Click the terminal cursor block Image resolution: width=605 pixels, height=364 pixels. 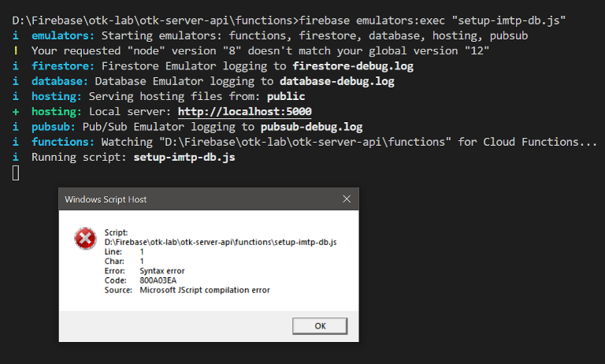pyautogui.click(x=16, y=173)
